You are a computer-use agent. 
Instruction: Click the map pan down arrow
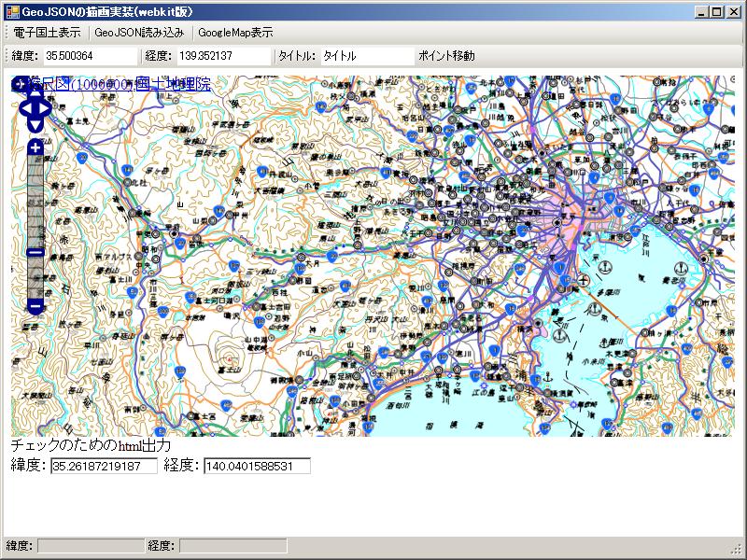click(35, 124)
